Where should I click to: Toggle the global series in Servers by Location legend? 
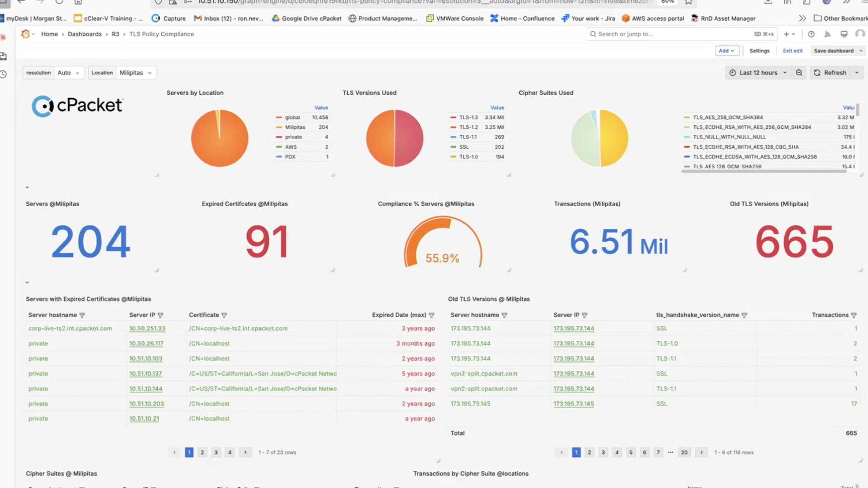[x=292, y=117]
